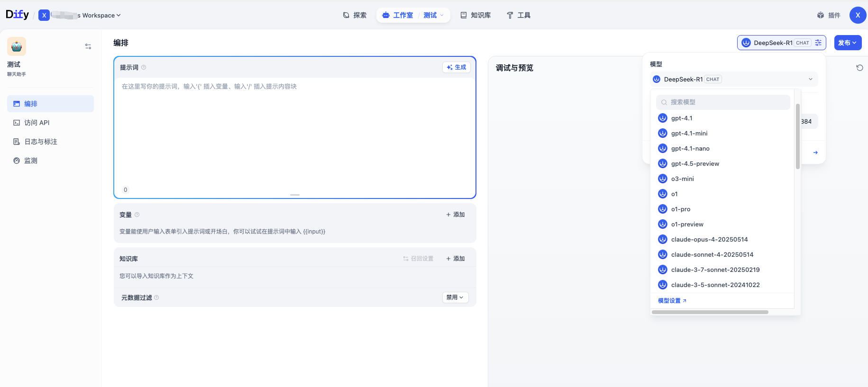
Task: Open the 工作室 tab
Action: point(397,15)
